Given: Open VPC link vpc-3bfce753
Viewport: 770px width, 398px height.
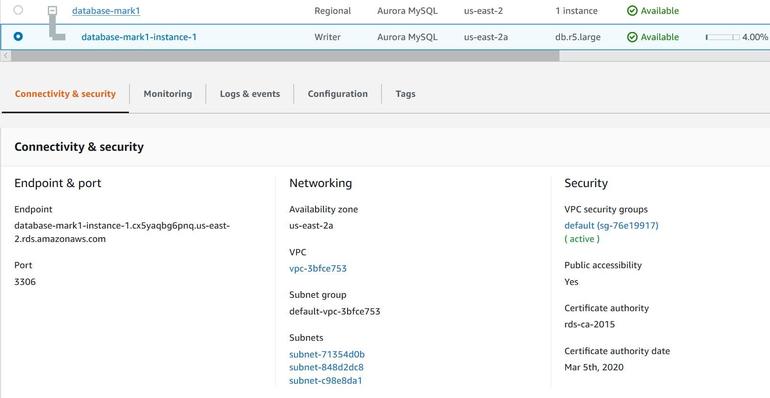Looking at the screenshot, I should pyautogui.click(x=318, y=268).
